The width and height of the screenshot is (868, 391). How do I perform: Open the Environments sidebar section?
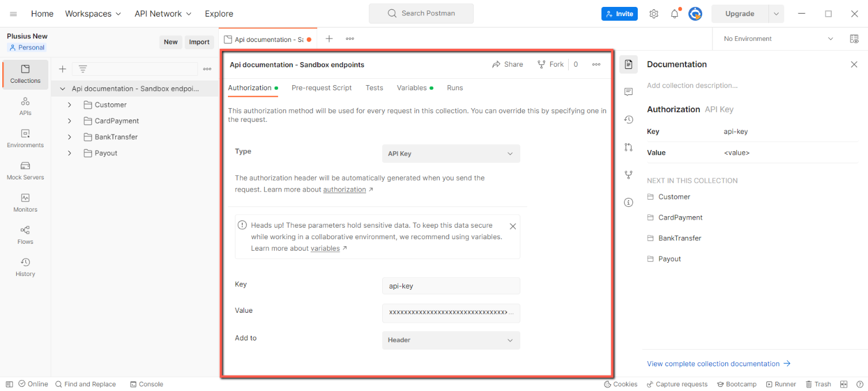click(25, 139)
